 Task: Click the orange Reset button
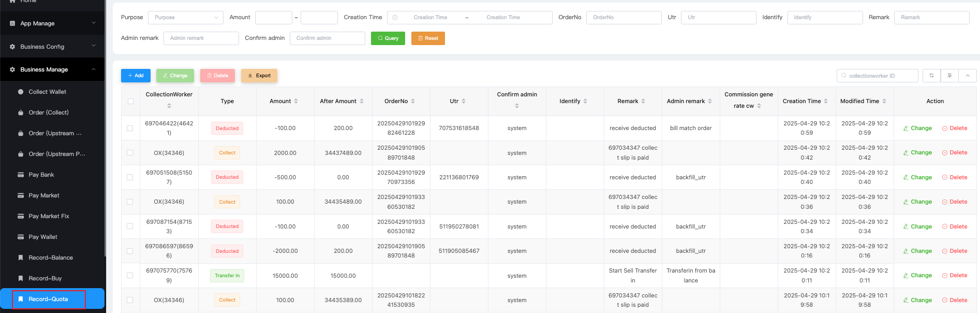(428, 38)
